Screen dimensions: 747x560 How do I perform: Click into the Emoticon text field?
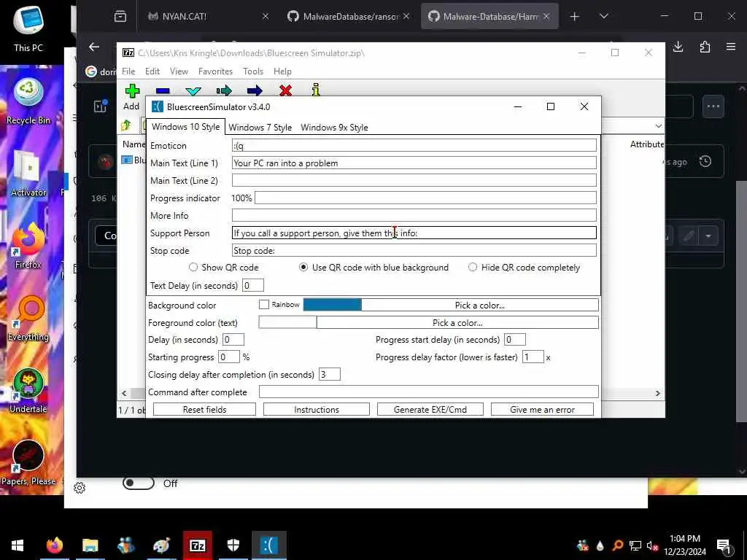click(414, 146)
